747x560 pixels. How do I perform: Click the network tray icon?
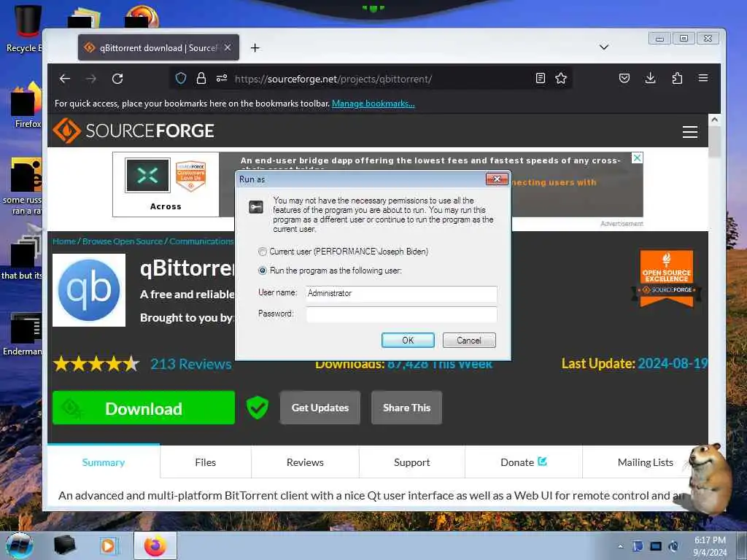tap(656, 546)
